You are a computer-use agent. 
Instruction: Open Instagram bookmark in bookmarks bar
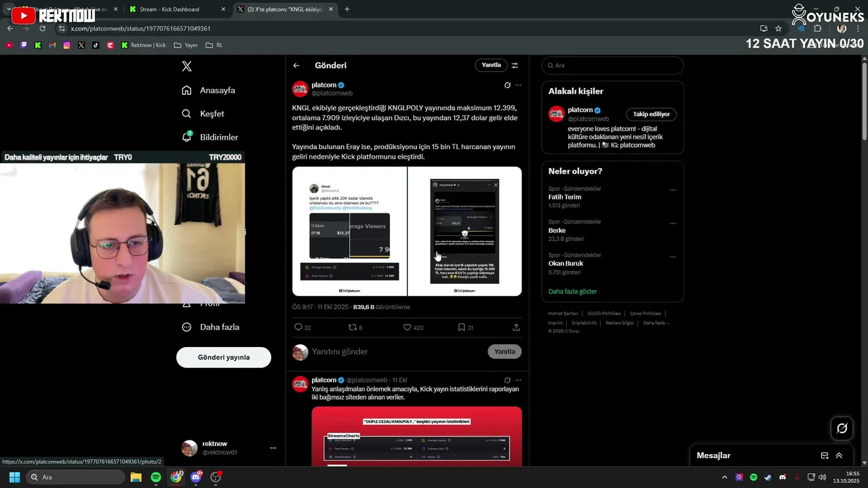[x=66, y=45]
